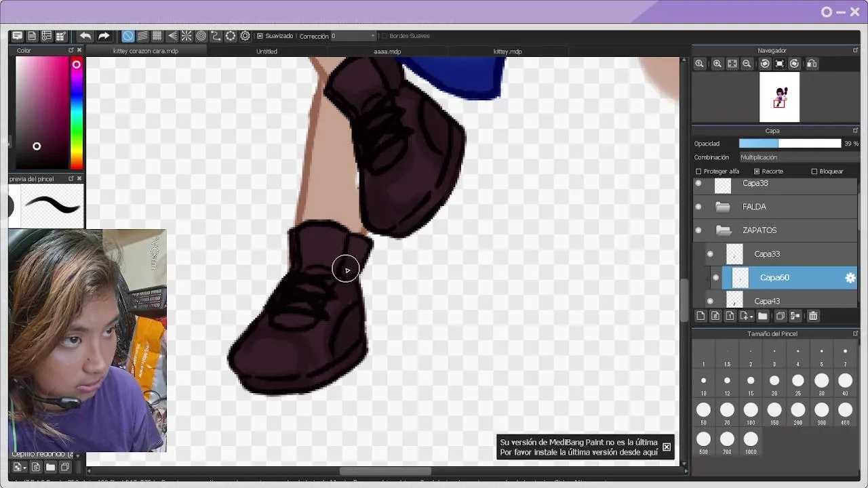Switch to the Untitled tab
The height and width of the screenshot is (488, 868).
(x=267, y=52)
